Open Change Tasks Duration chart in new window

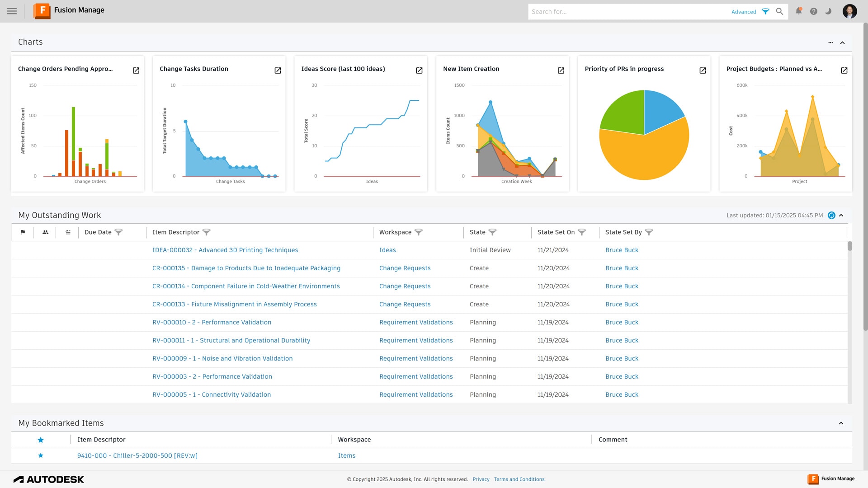278,70
